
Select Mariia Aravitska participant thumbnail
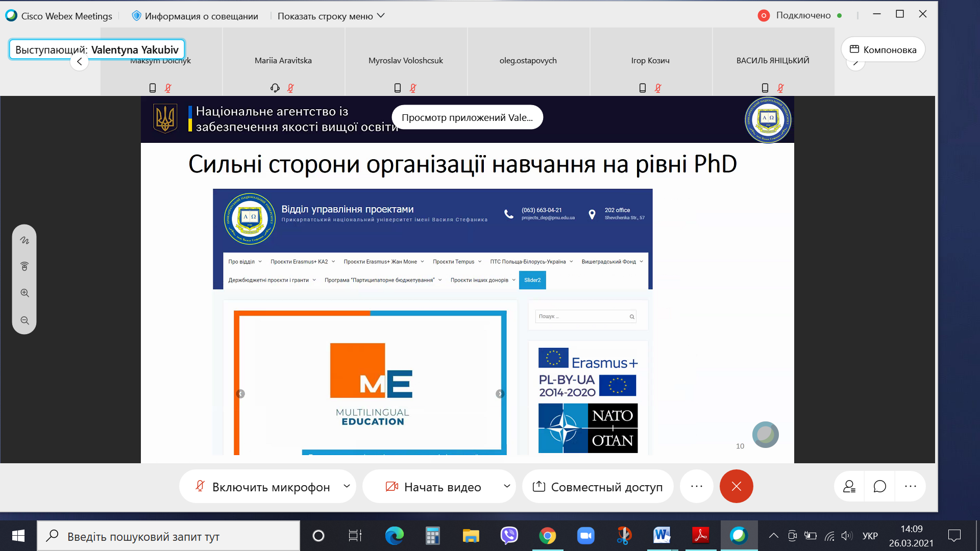[x=283, y=61]
